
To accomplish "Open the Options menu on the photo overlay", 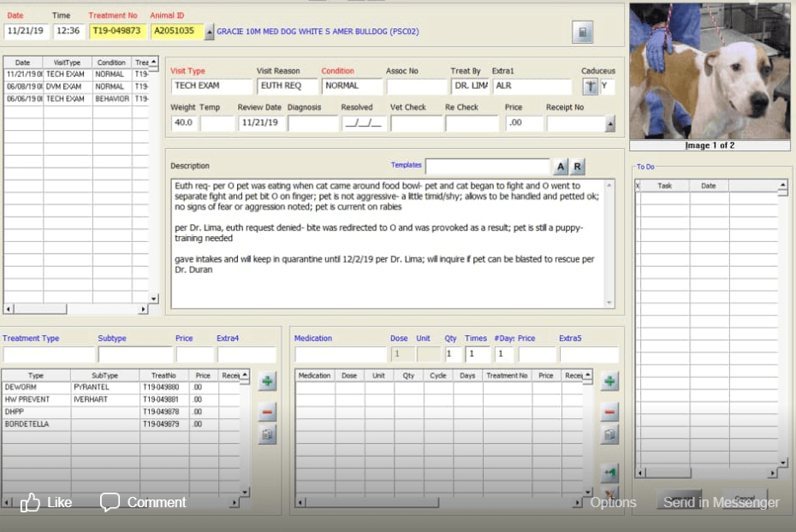I will [613, 502].
